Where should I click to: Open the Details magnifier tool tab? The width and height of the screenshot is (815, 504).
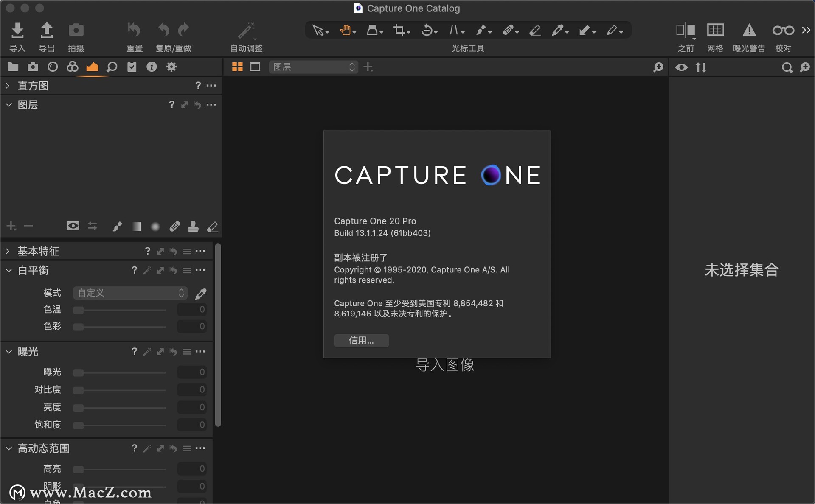point(112,67)
